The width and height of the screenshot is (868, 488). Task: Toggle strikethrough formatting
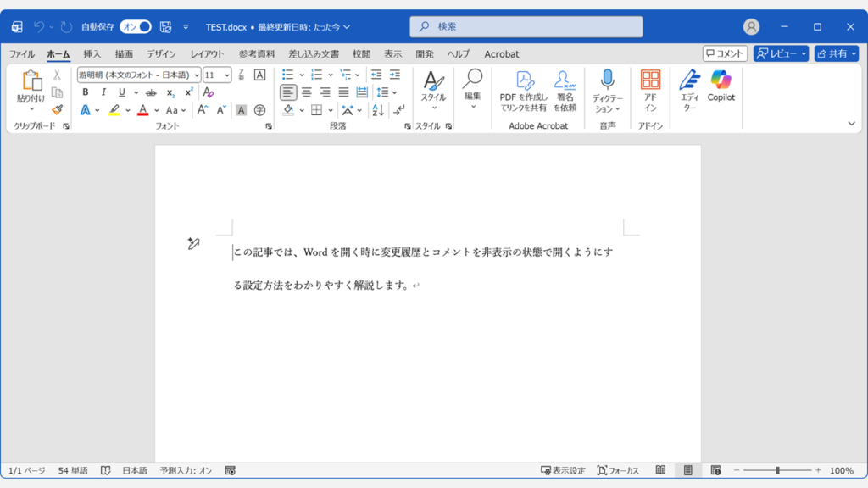click(152, 91)
